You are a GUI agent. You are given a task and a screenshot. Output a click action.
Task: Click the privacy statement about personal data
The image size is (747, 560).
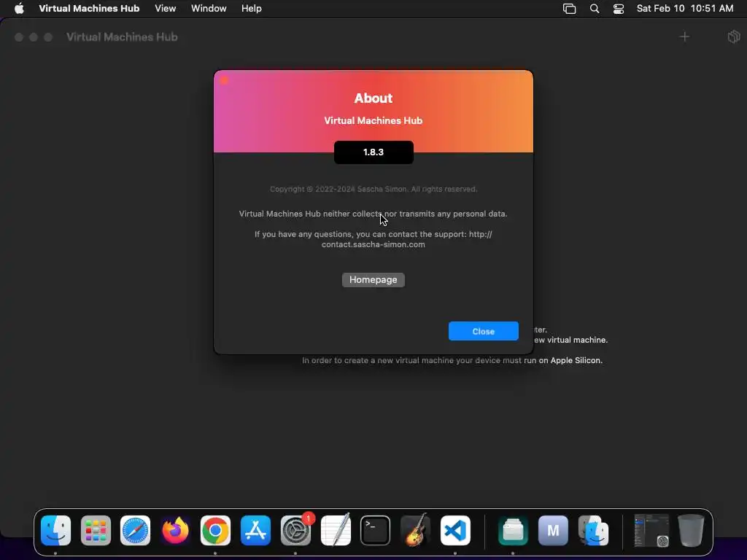(x=373, y=214)
